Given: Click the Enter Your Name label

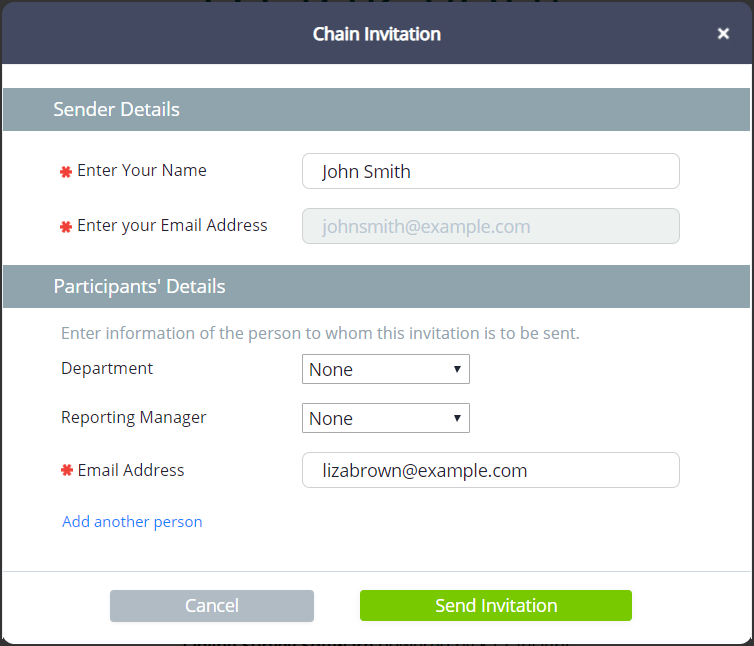Looking at the screenshot, I should (142, 171).
